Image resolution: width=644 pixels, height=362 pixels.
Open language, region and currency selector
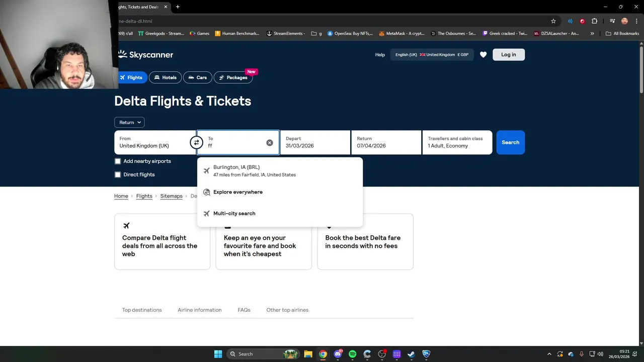(432, 55)
